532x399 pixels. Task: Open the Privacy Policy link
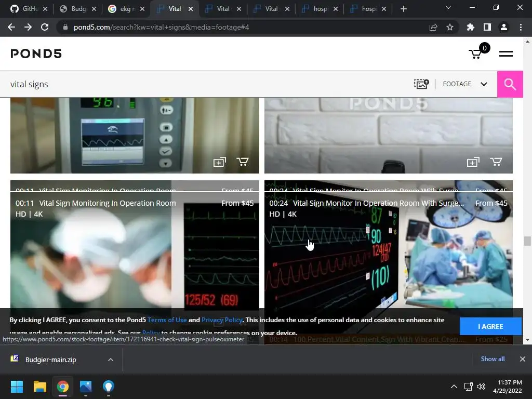coord(222,320)
